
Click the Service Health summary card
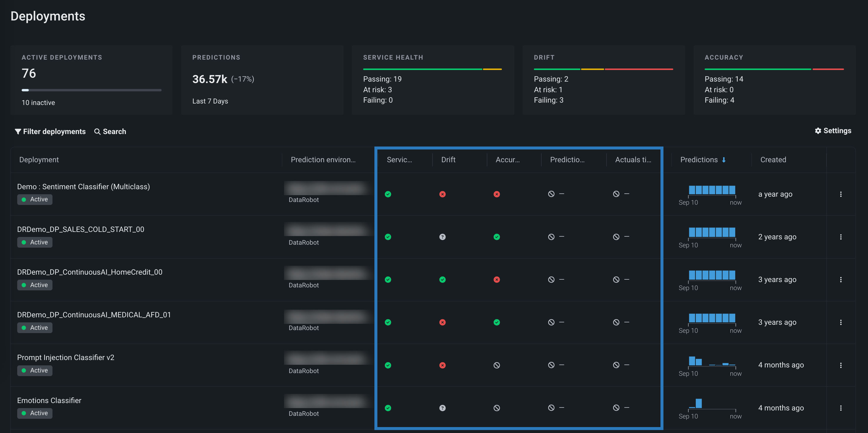(433, 80)
